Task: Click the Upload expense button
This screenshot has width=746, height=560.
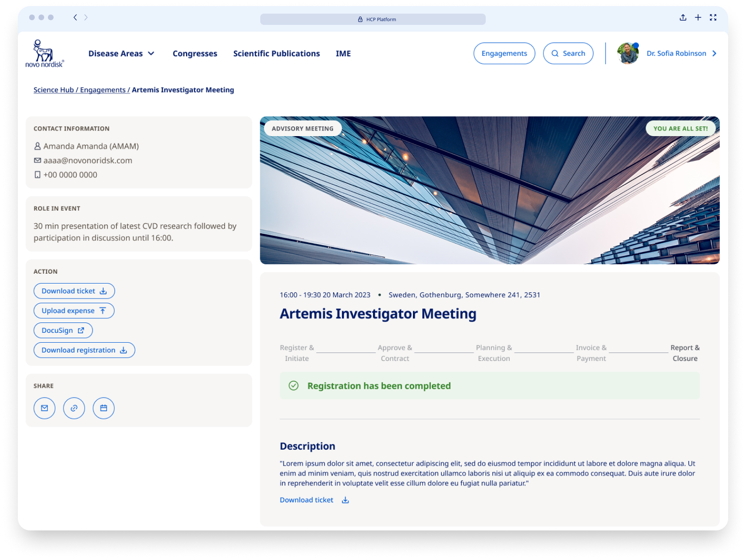Action: tap(74, 311)
